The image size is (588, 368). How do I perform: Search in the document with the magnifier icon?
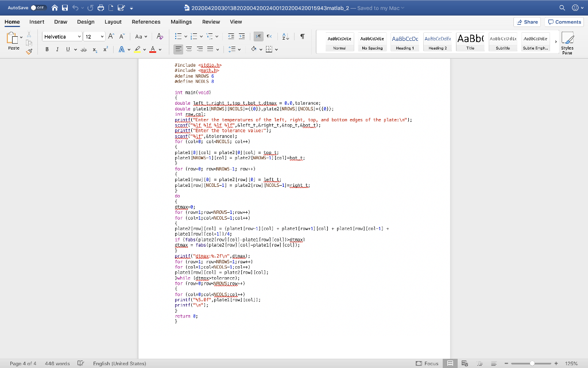[562, 7]
